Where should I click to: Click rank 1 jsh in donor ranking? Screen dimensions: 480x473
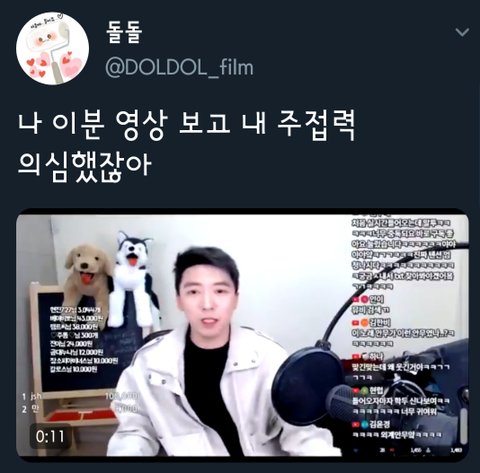32,396
